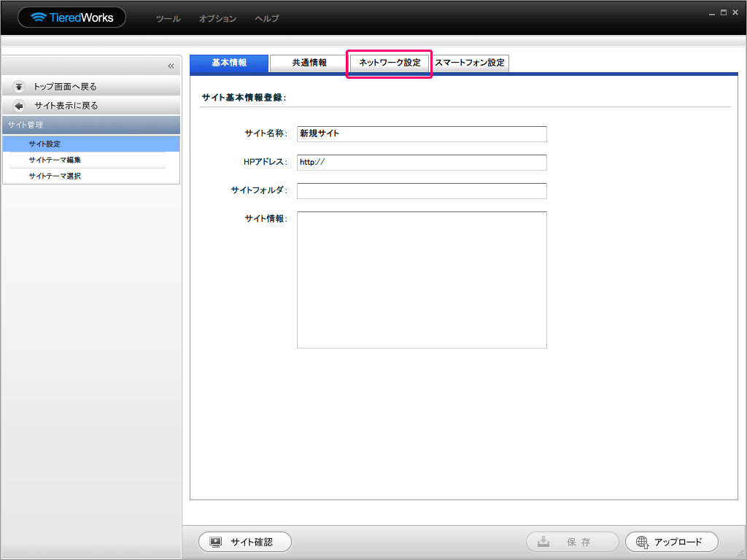Switch to the スマートフォン設定 tab
The image size is (747, 560).
(470, 63)
